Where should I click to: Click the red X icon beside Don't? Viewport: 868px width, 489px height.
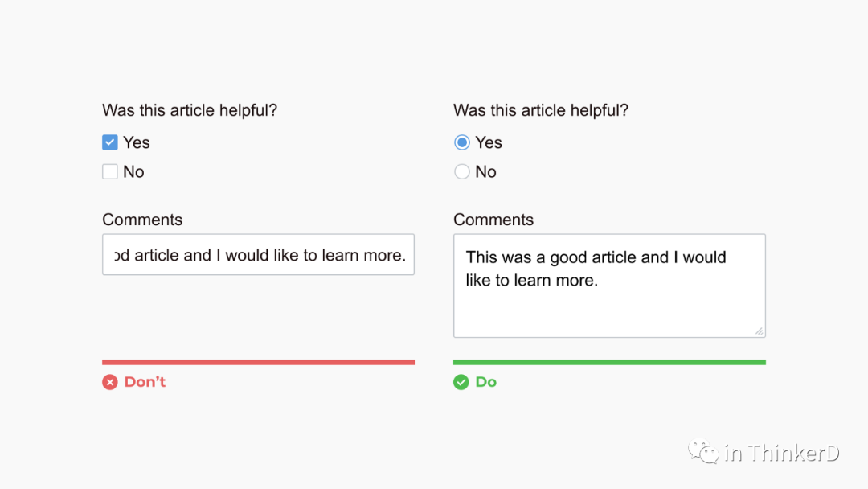(110, 382)
